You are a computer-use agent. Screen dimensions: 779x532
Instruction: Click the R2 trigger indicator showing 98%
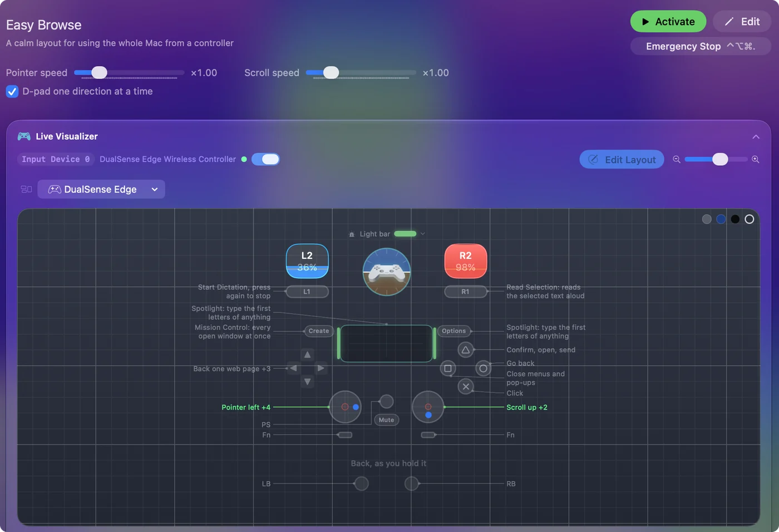coord(466,261)
